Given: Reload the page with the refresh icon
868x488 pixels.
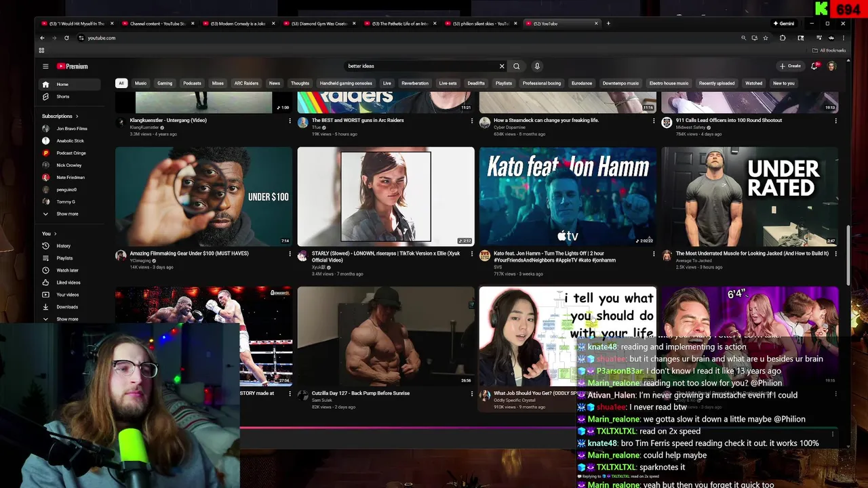Looking at the screenshot, I should pos(66,38).
